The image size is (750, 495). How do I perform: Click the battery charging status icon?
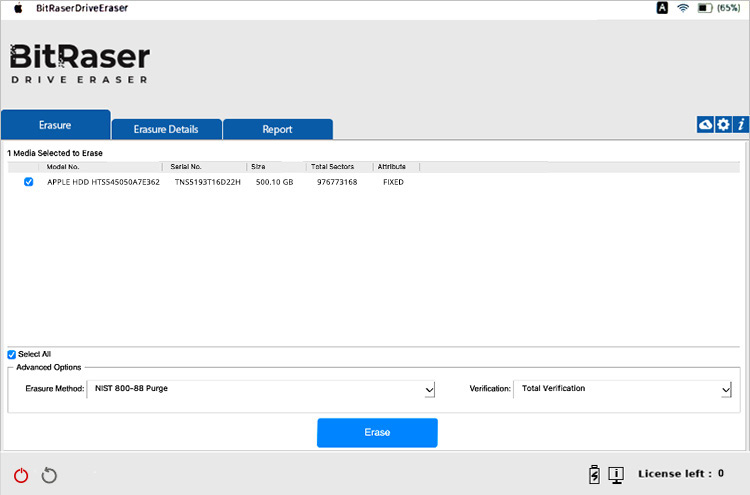(594, 474)
